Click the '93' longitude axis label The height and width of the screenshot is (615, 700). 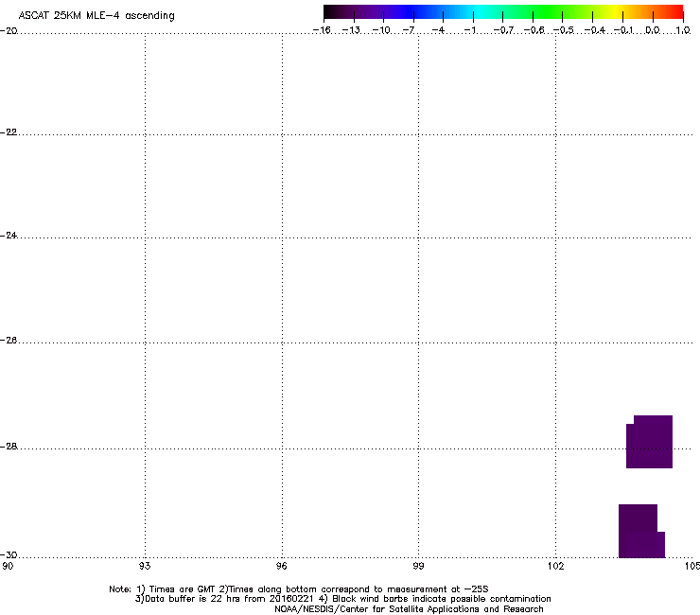click(145, 566)
